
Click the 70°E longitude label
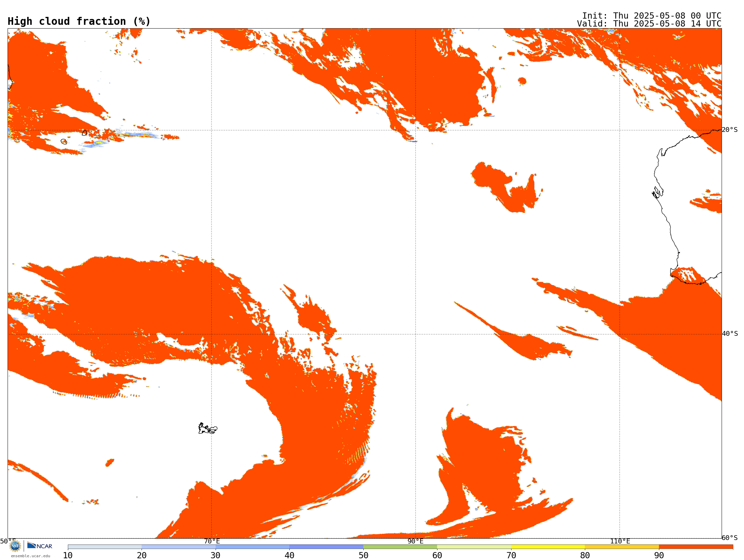(x=212, y=541)
